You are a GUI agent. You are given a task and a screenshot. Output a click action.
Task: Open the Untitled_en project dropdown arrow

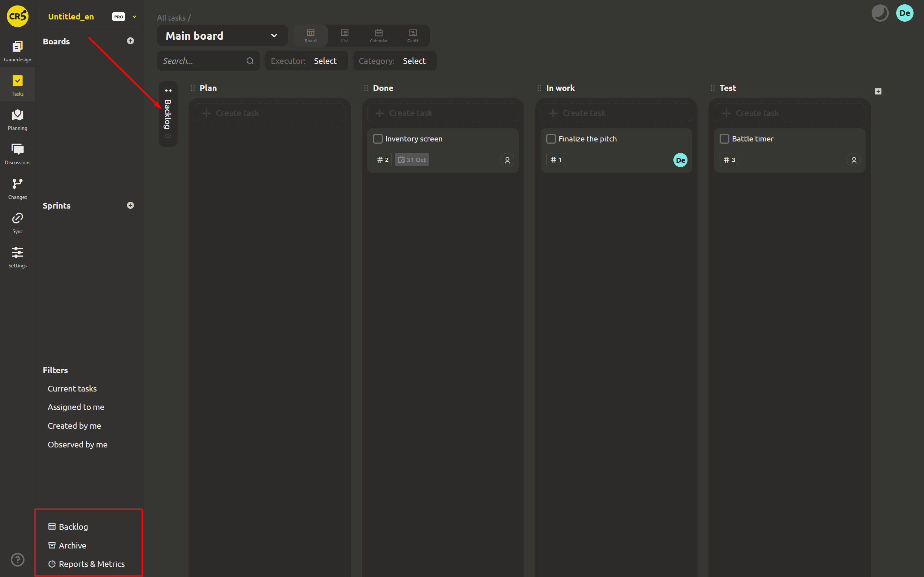[x=134, y=17]
